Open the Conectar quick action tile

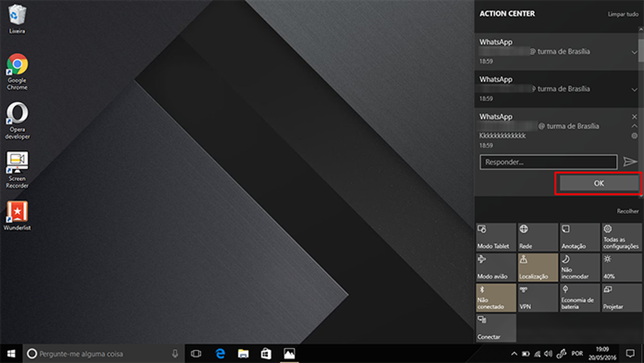pos(495,328)
